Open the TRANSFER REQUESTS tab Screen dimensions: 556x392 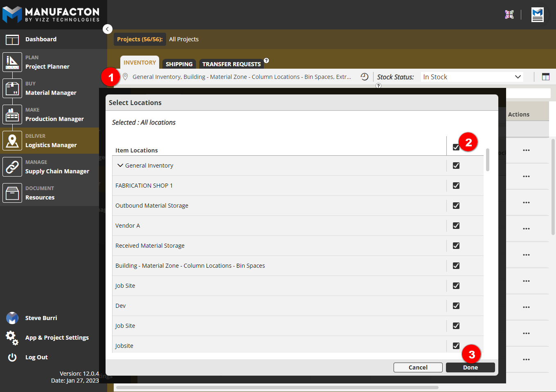(231, 64)
